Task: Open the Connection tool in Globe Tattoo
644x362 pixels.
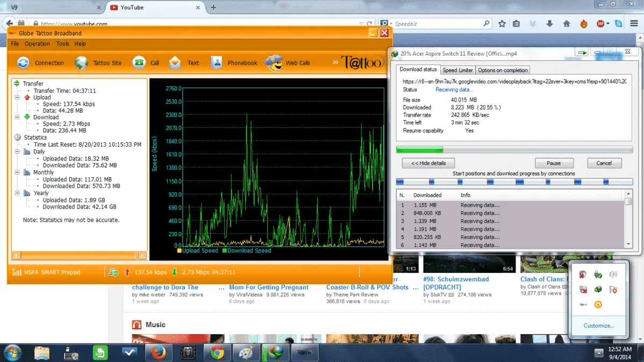Action: pos(40,63)
